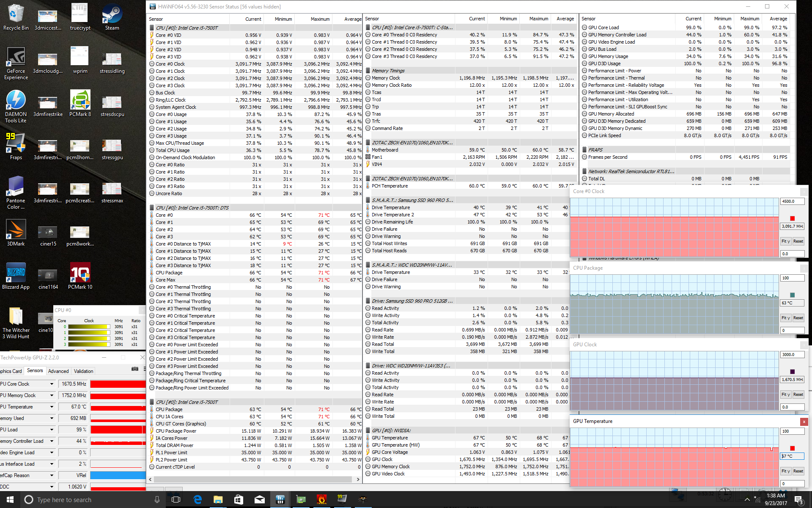Open Memory Used sensor dropdown
The height and width of the screenshot is (508, 812).
pyautogui.click(x=52, y=418)
